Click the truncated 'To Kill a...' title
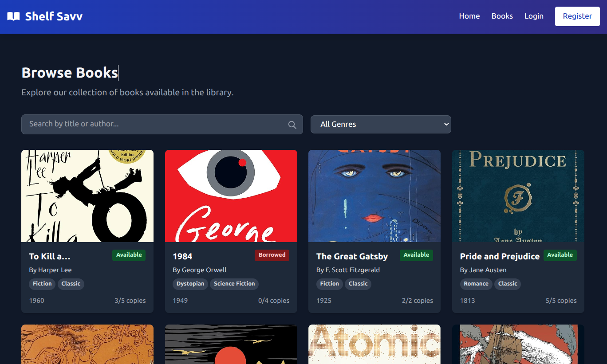This screenshot has height=364, width=607. tap(50, 256)
